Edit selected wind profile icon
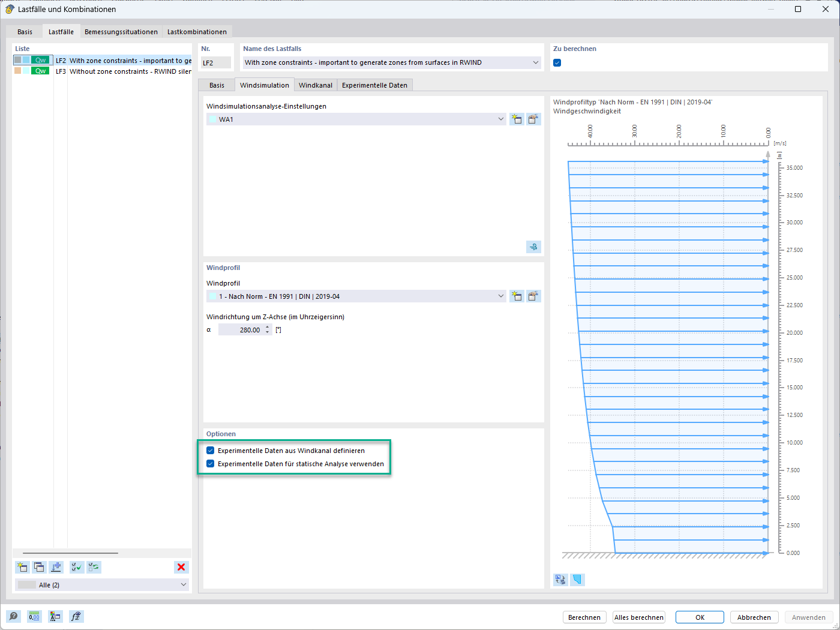The image size is (840, 630). pos(533,296)
